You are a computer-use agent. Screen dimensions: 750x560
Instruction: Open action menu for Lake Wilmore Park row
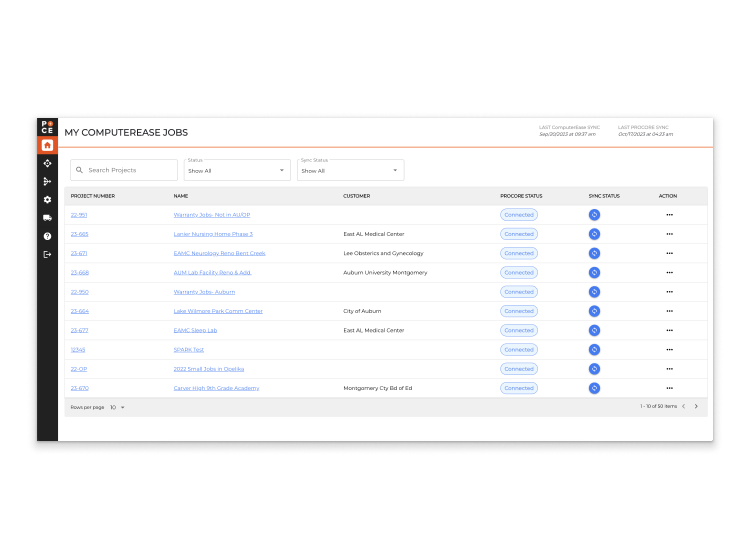pyautogui.click(x=669, y=311)
